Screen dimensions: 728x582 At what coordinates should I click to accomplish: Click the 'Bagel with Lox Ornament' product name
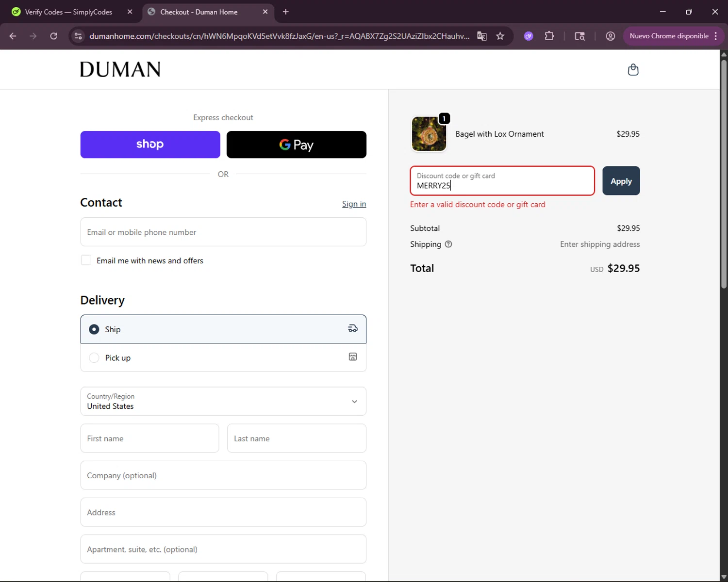tap(499, 134)
